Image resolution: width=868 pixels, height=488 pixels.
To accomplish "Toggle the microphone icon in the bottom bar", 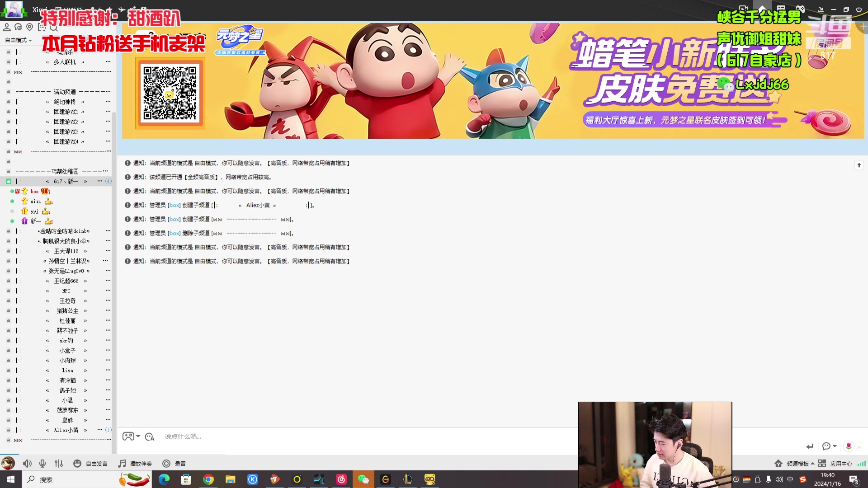I will click(x=42, y=464).
